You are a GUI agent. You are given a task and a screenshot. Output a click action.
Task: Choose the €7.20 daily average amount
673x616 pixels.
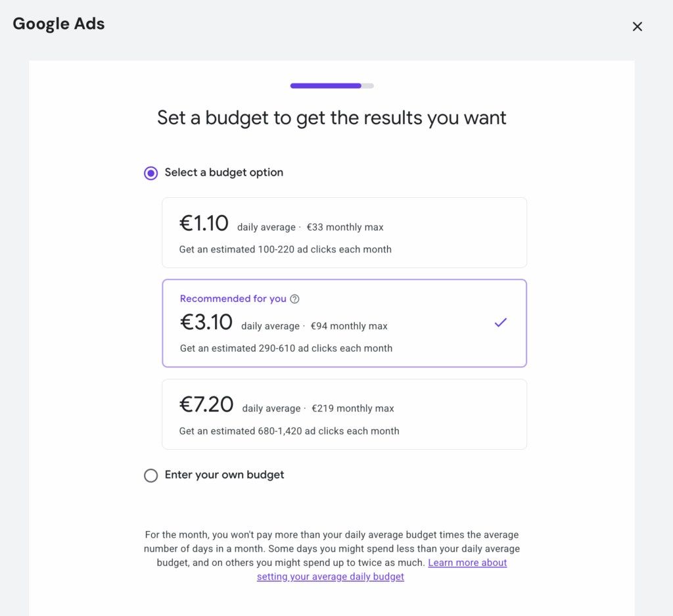[x=206, y=404]
